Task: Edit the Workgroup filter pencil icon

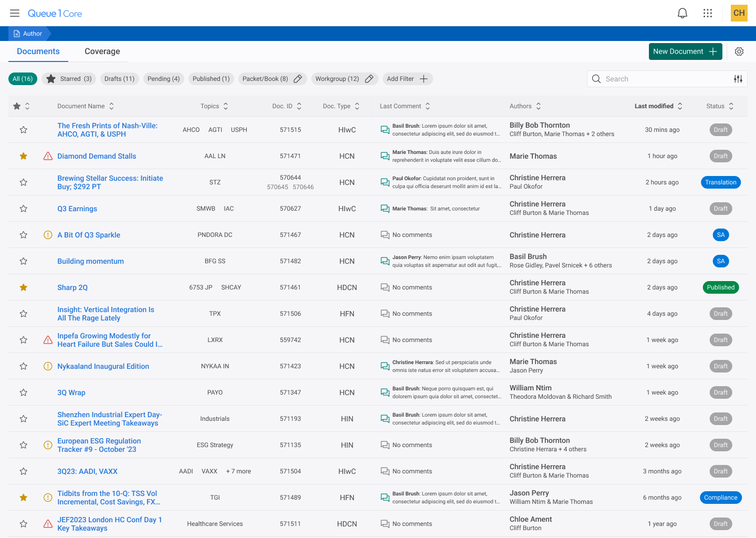Action: (369, 79)
